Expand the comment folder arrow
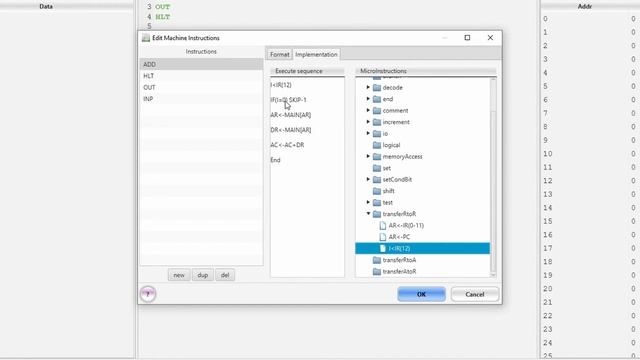 [368, 110]
